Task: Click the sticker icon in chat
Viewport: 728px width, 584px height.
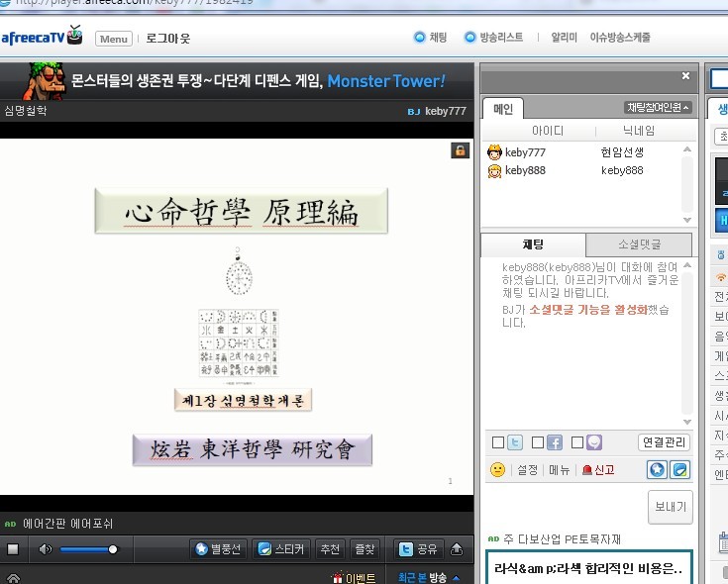Action: pyautogui.click(x=680, y=470)
